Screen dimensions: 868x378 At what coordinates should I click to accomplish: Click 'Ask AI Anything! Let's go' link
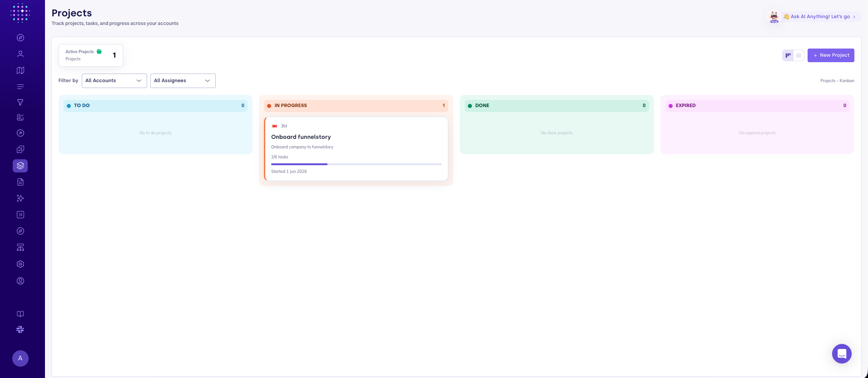(820, 17)
